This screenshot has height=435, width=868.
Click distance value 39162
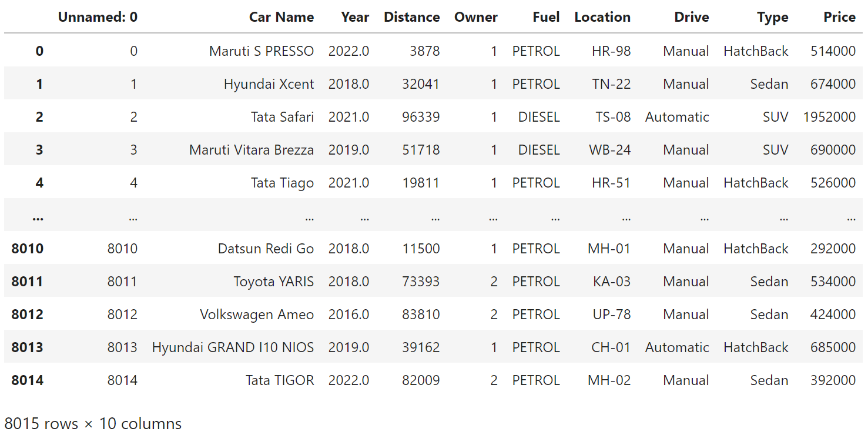point(421,347)
